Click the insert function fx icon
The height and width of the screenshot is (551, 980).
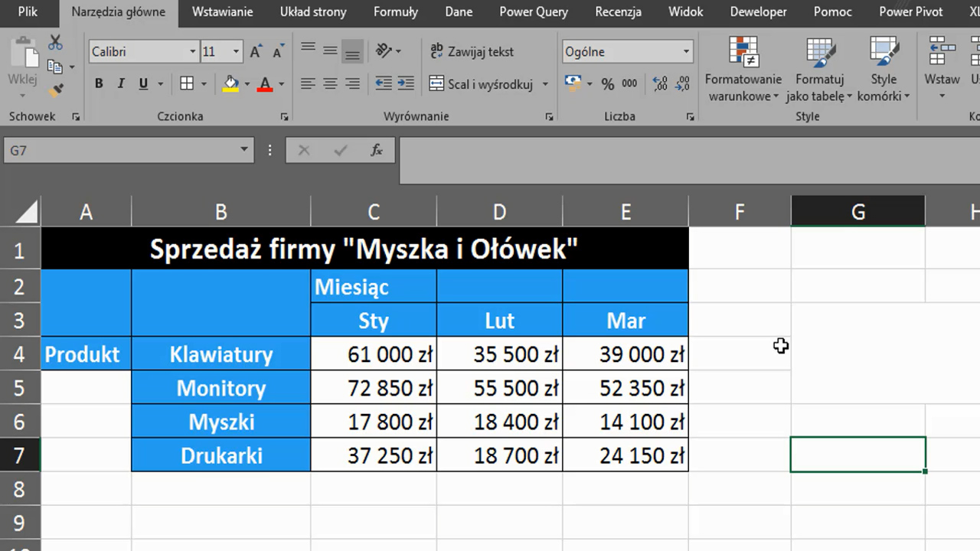click(x=376, y=151)
